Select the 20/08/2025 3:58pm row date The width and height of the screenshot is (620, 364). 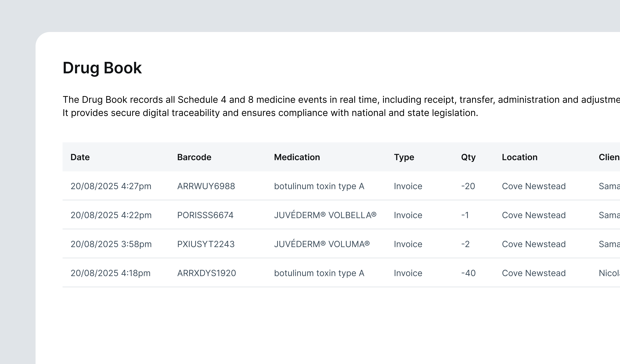(x=111, y=244)
